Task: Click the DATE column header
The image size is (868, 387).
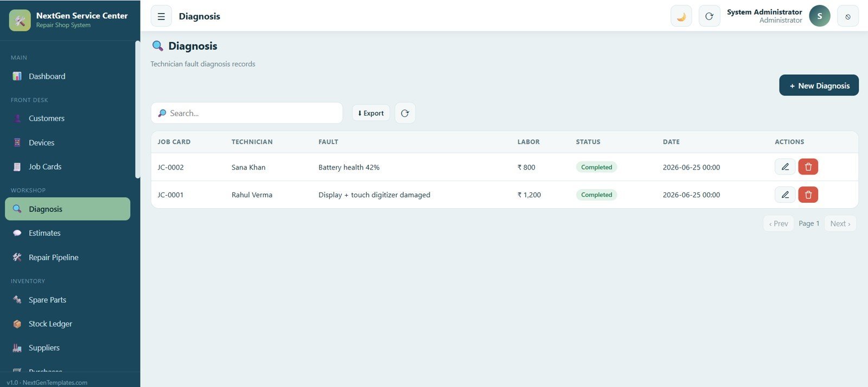Action: [671, 142]
